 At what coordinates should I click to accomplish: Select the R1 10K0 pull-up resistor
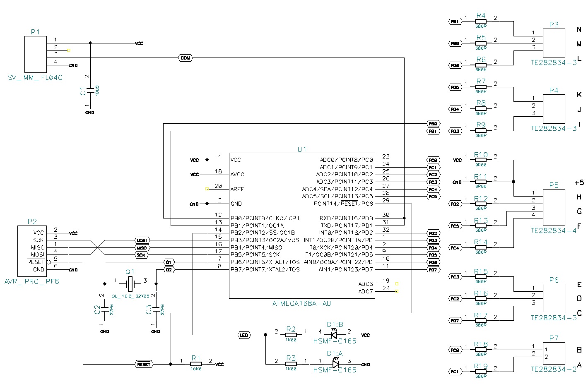[196, 364]
